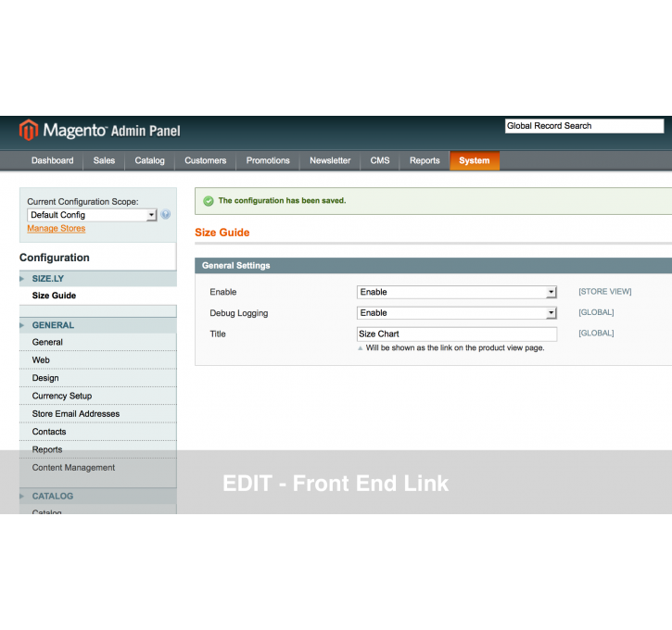This screenshot has width=672, height=630.
Task: Collapse the General Settings fieldset header
Action: (x=433, y=266)
